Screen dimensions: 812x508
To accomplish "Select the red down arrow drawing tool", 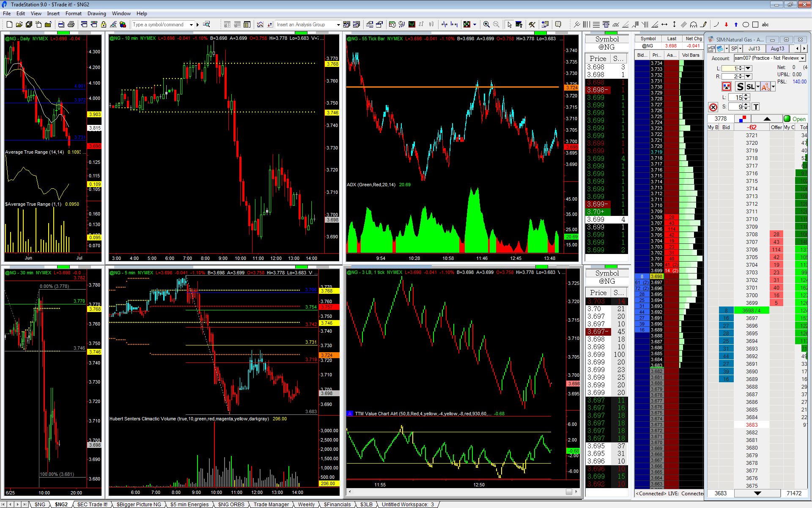I will (726, 25).
